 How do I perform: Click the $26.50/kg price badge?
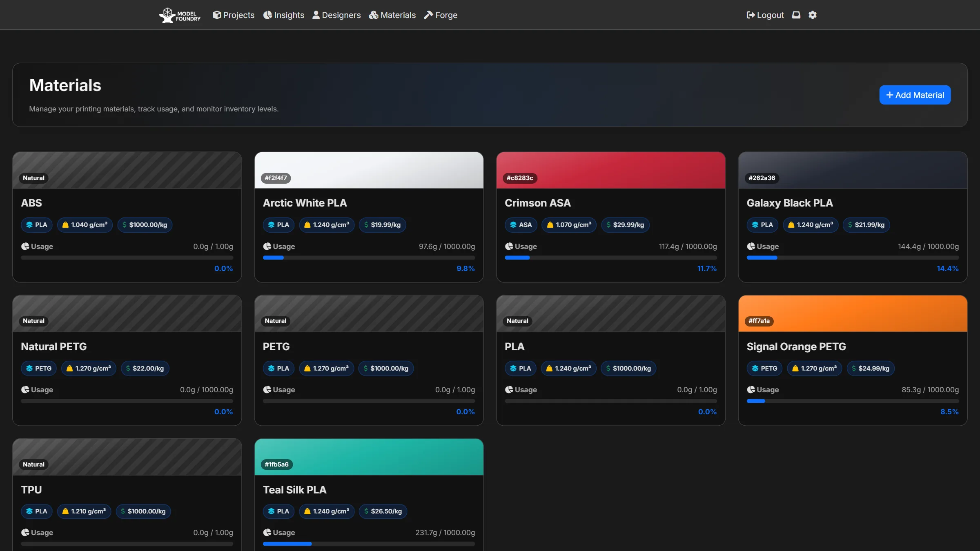point(383,511)
